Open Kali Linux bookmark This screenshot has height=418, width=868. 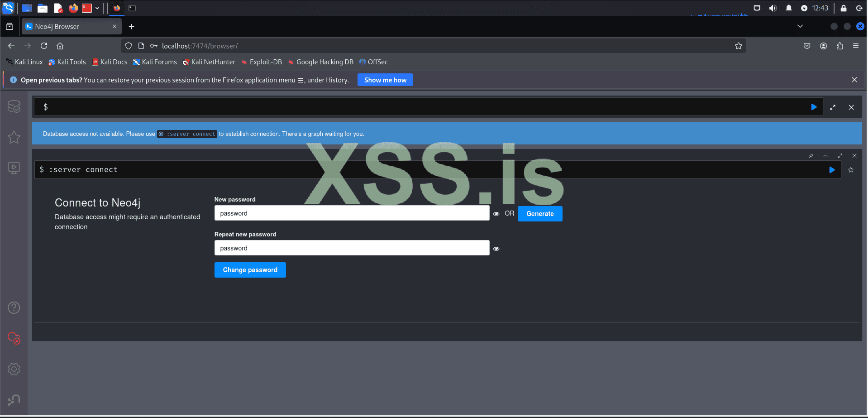pyautogui.click(x=24, y=62)
